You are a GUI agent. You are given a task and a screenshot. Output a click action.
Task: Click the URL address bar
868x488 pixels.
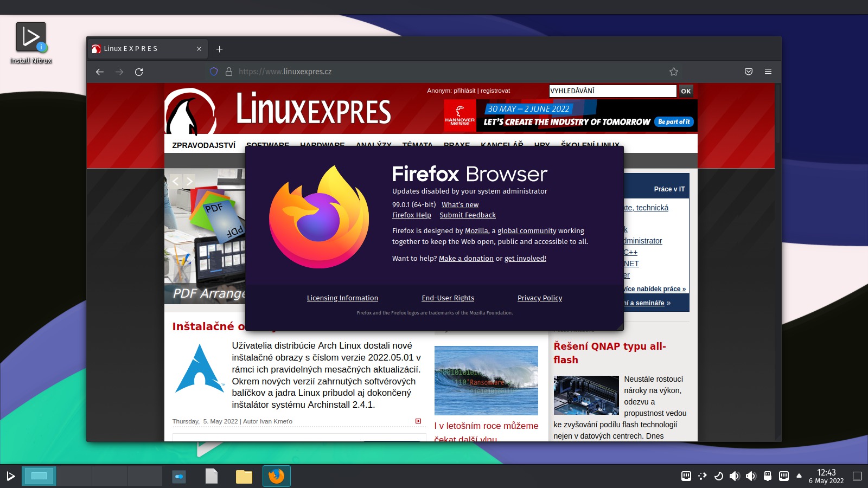tap(445, 72)
